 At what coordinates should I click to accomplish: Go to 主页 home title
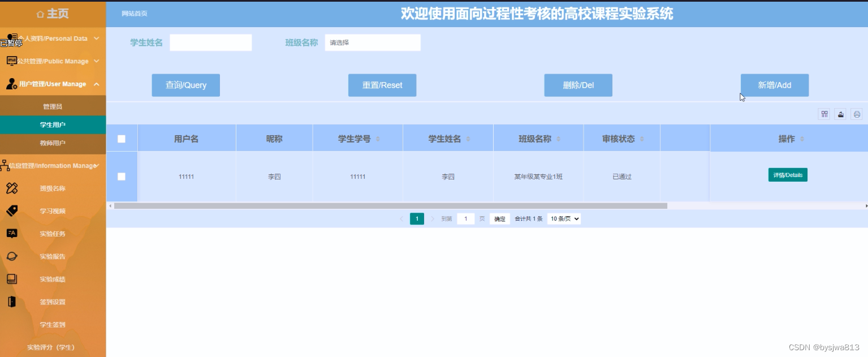pyautogui.click(x=57, y=14)
